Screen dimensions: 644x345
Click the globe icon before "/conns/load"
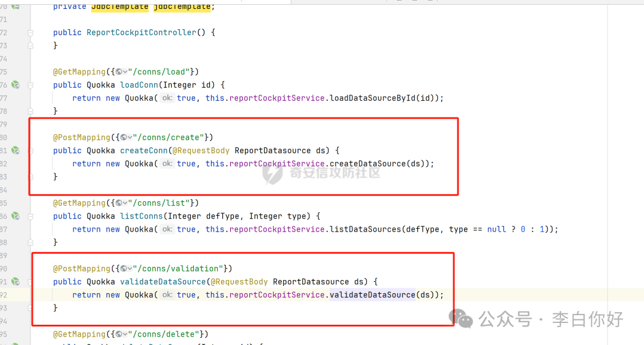119,72
